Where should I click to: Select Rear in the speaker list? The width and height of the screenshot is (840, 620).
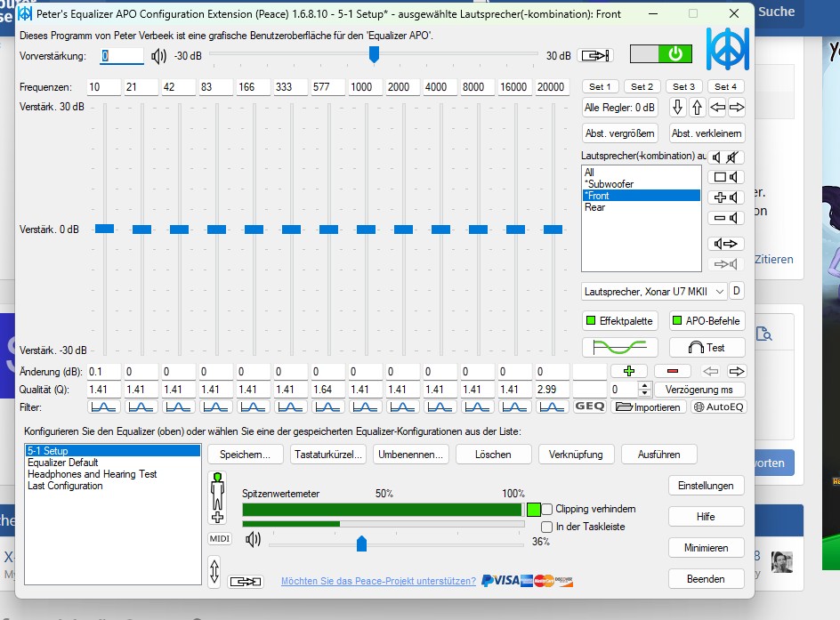642,208
